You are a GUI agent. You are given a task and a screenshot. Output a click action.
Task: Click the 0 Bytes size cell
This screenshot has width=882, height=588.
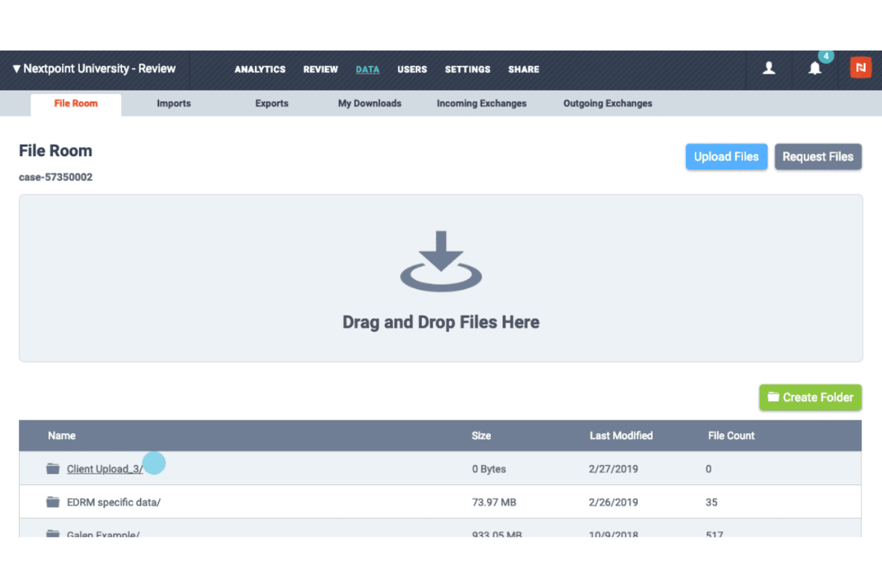point(489,469)
